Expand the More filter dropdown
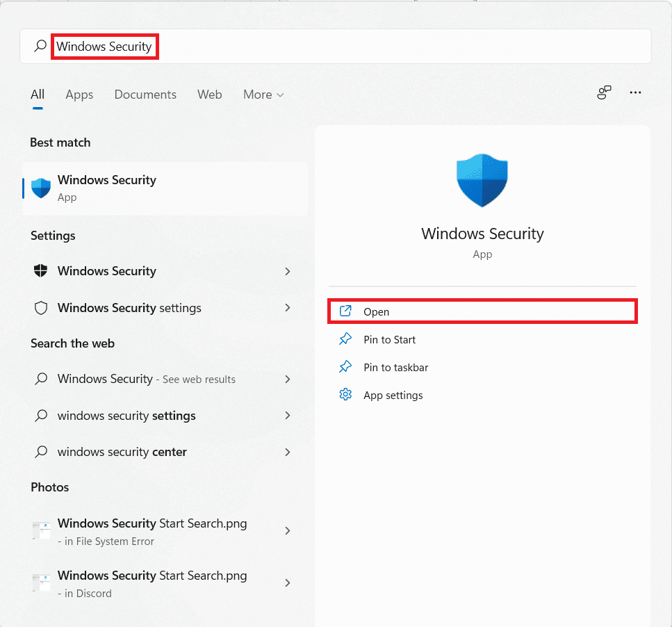Viewport: 672px width, 627px height. tap(263, 95)
